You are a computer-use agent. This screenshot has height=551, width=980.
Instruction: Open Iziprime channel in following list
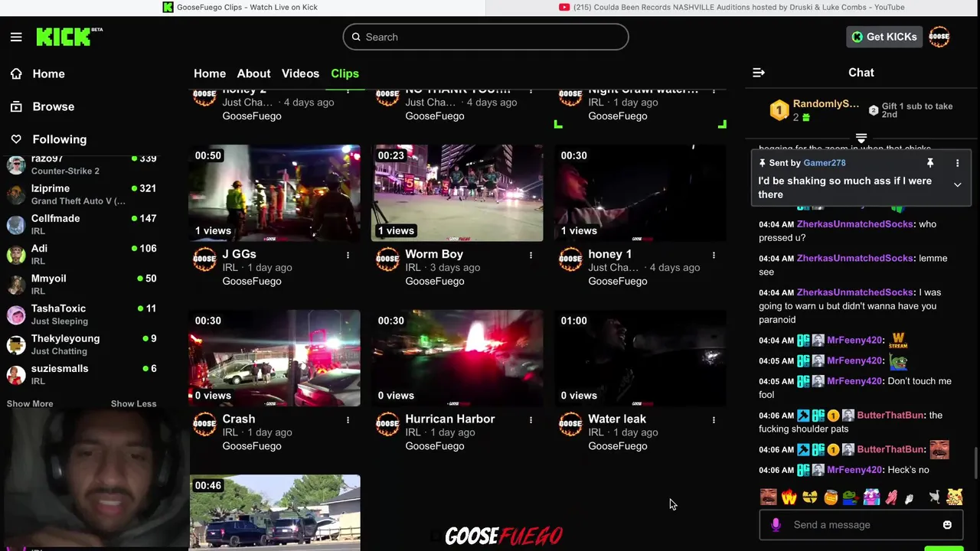pyautogui.click(x=82, y=194)
